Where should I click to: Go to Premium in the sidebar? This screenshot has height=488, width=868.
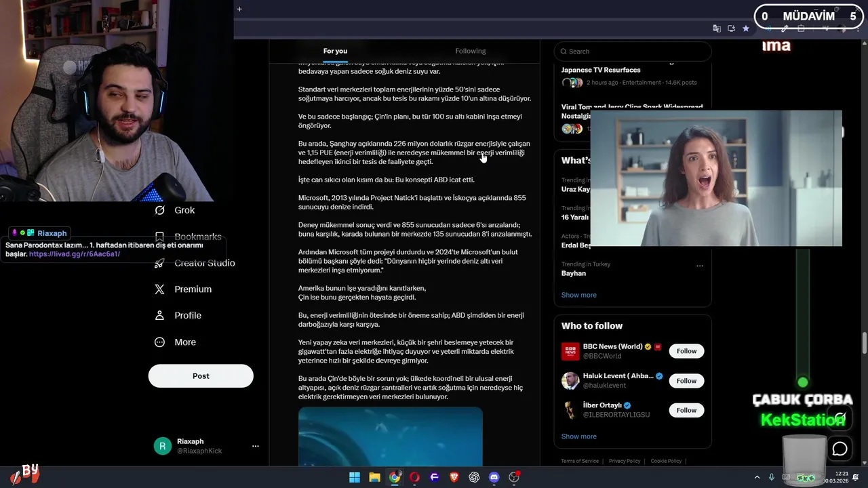coord(184,289)
